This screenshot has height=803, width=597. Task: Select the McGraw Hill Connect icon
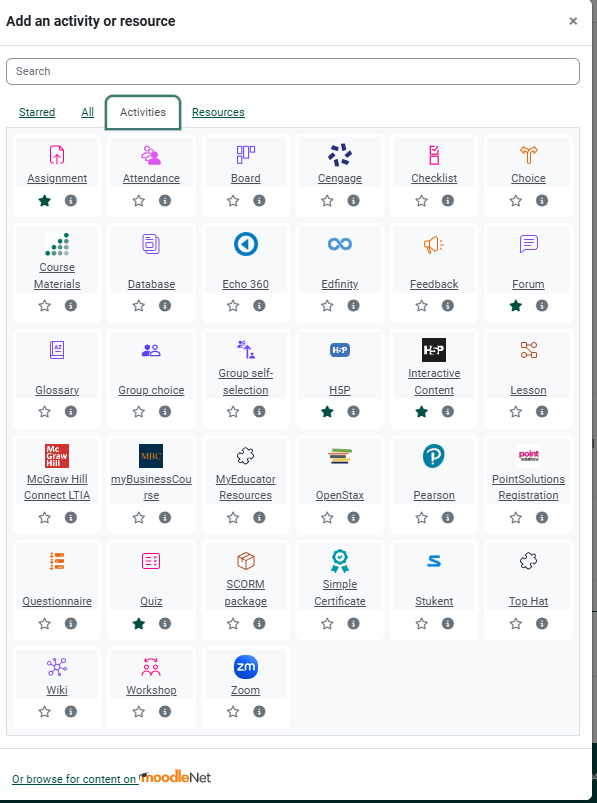[57, 456]
